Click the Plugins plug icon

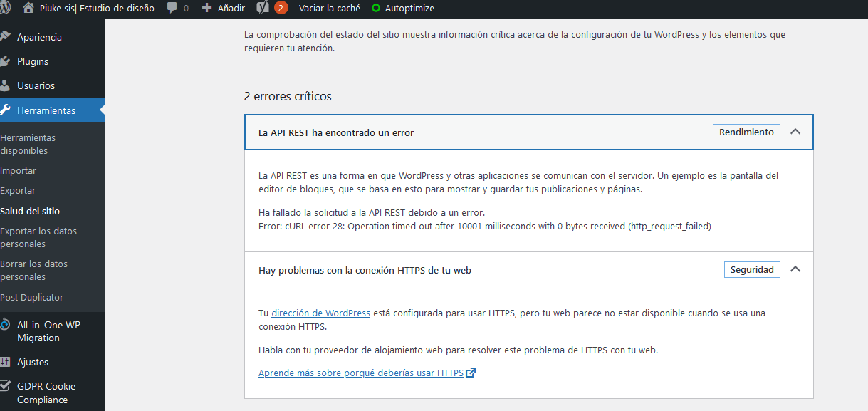pyautogui.click(x=5, y=61)
